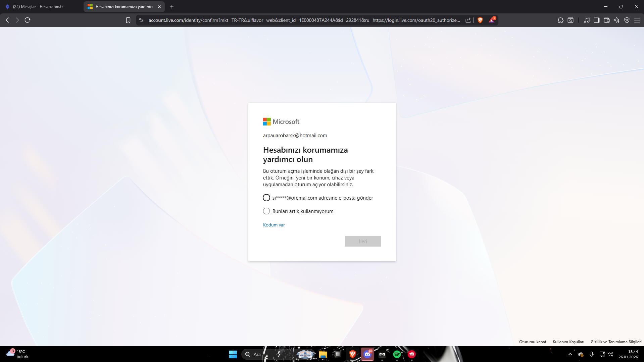Open Discord from the taskbar
644x362 pixels.
pos(367,354)
